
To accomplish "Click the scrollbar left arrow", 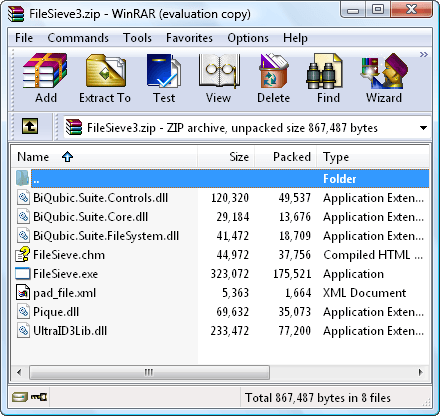I will pyautogui.click(x=19, y=372).
